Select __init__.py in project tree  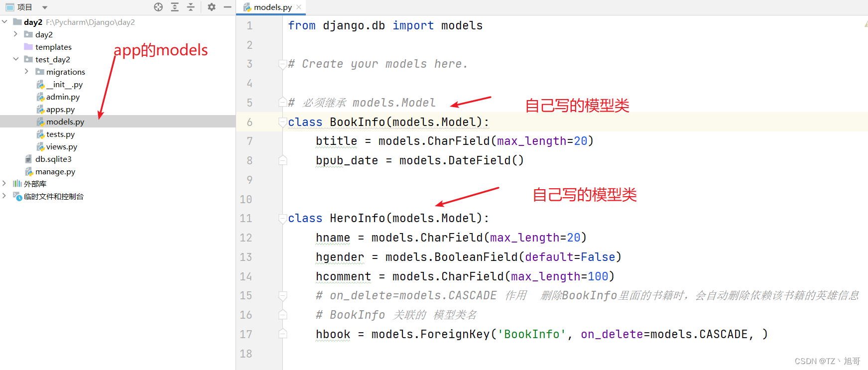64,84
